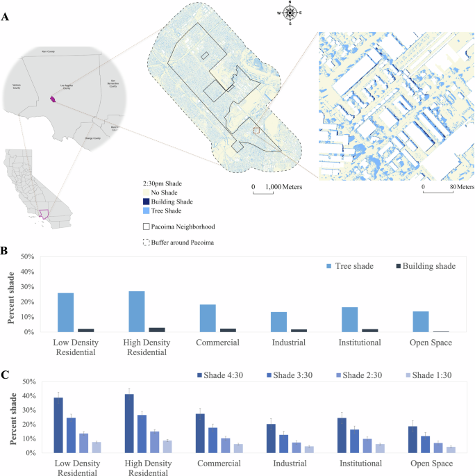
Task: Click the 'Orange County' map label
Action: pos(93,138)
